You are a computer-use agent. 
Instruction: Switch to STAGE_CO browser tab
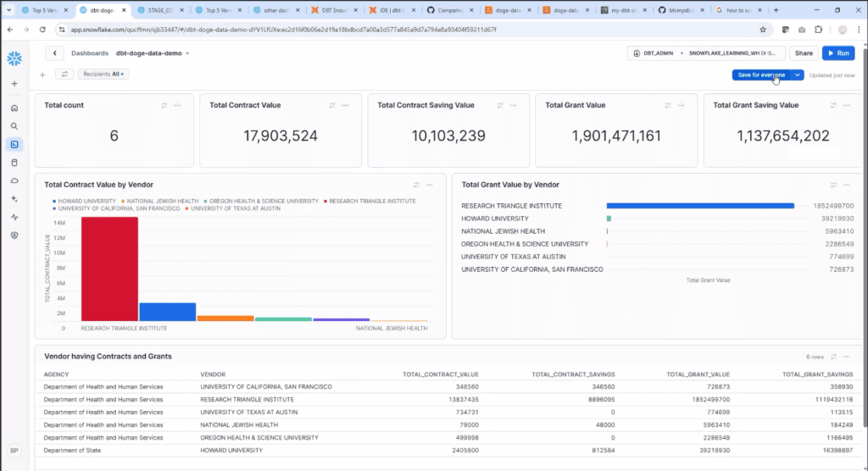159,10
